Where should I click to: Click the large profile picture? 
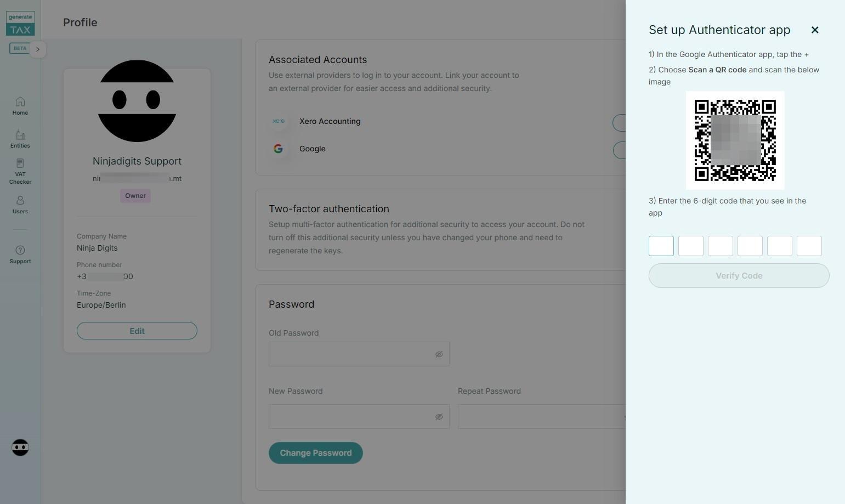137,101
